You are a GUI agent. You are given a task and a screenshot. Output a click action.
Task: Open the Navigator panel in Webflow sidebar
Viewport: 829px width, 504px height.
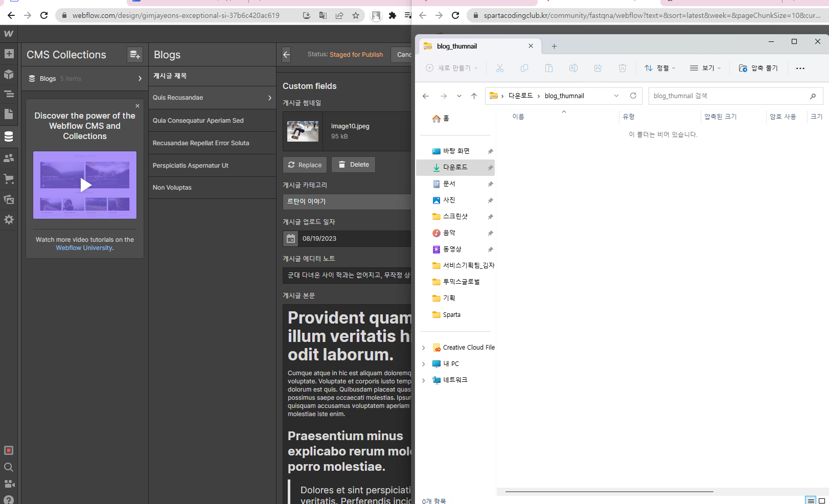(9, 94)
